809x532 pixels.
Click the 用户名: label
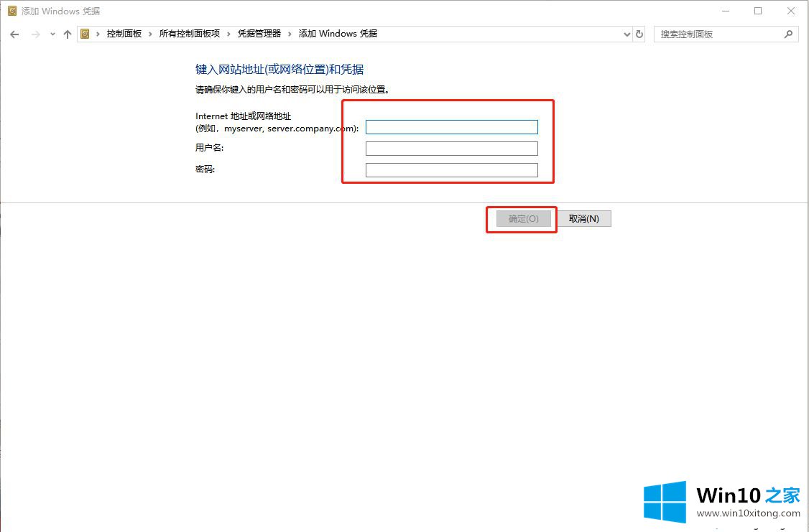(210, 148)
